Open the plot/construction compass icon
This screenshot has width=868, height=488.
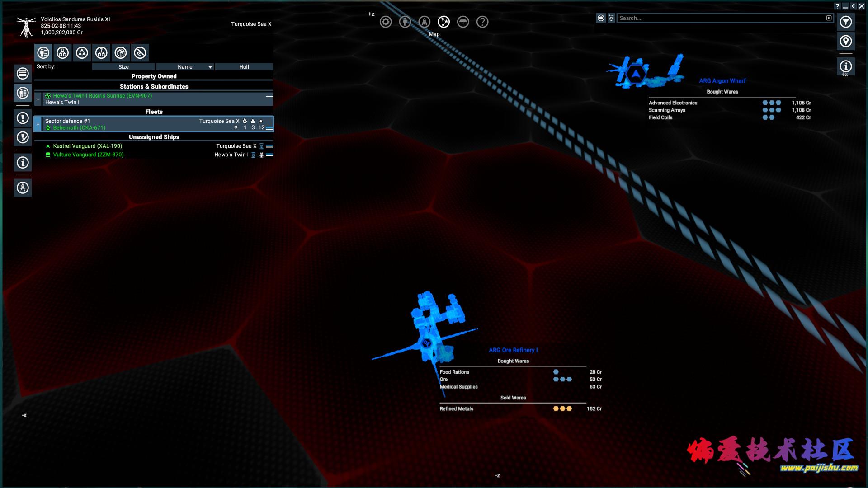pos(23,188)
